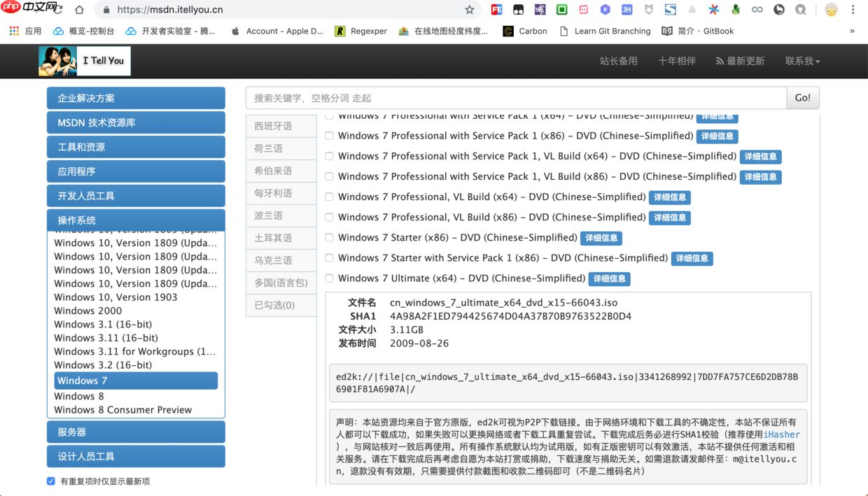Viewport: 868px width, 496px height.
Task: Expand the 服务器 category panel
Action: pyautogui.click(x=135, y=432)
